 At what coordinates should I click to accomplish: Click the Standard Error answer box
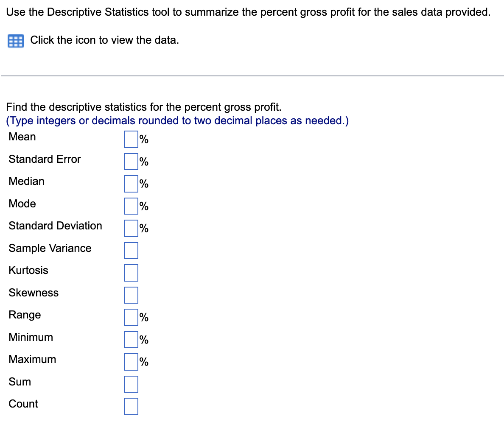(x=130, y=162)
